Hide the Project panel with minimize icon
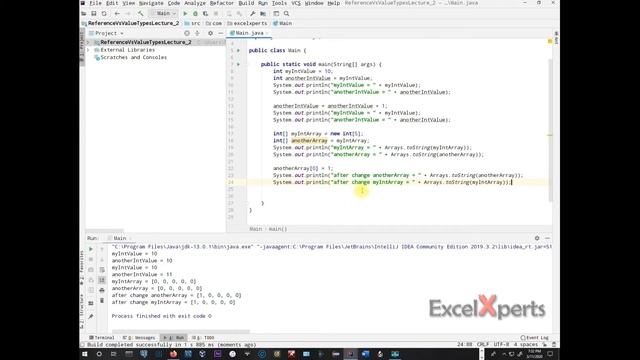Screen dimensions: 640x360 click(220, 33)
